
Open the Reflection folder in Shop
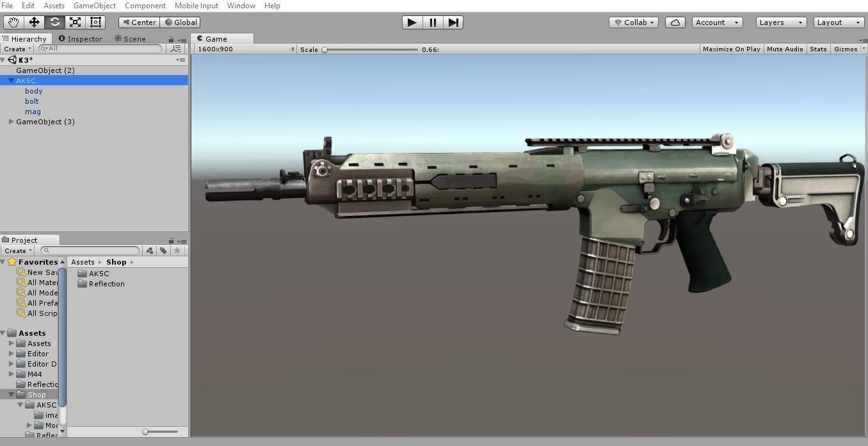tap(101, 284)
